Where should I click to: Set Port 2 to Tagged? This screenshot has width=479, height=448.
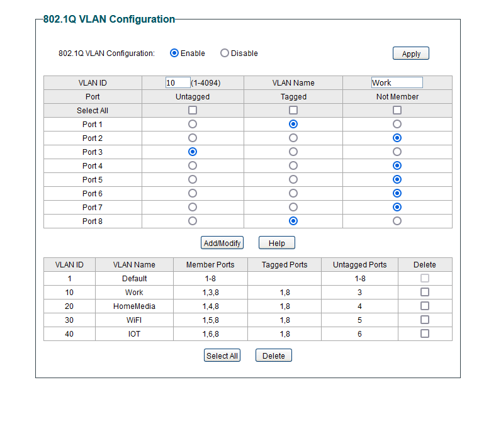click(x=293, y=138)
